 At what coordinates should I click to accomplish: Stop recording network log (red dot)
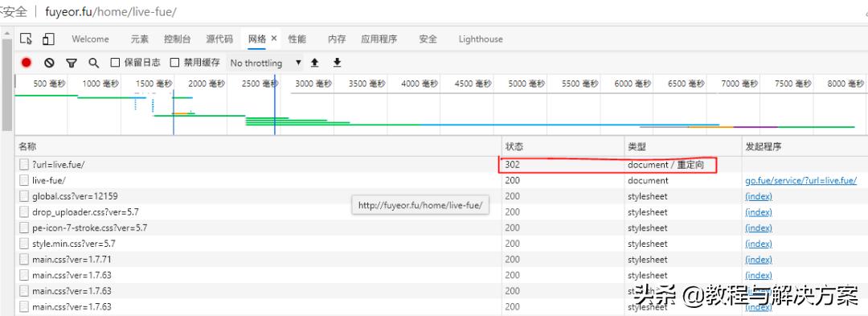(x=26, y=63)
